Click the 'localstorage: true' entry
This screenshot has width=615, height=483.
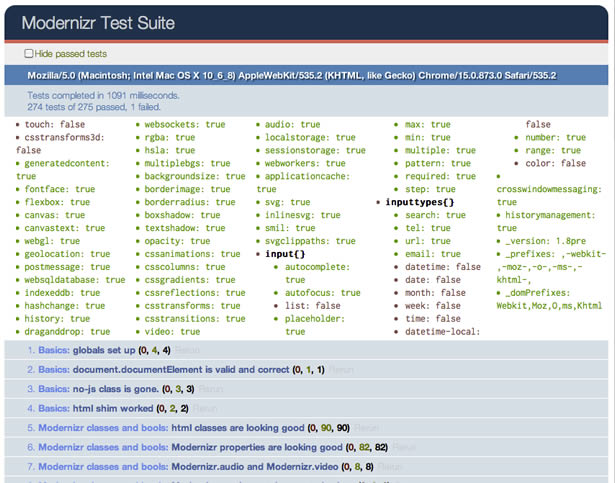tap(310, 137)
